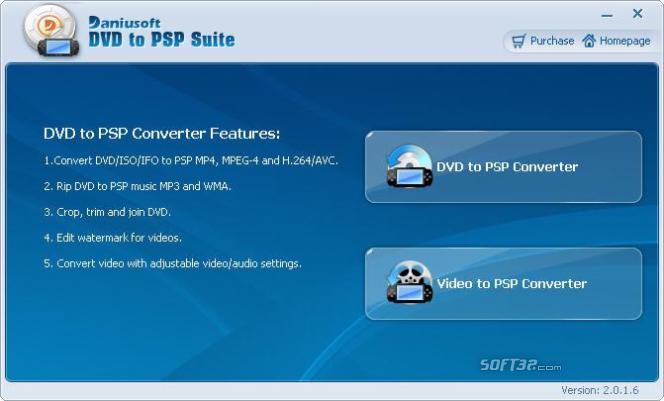The height and width of the screenshot is (401, 664).
Task: Click the Version 2.0.1.6 label
Action: click(x=600, y=390)
